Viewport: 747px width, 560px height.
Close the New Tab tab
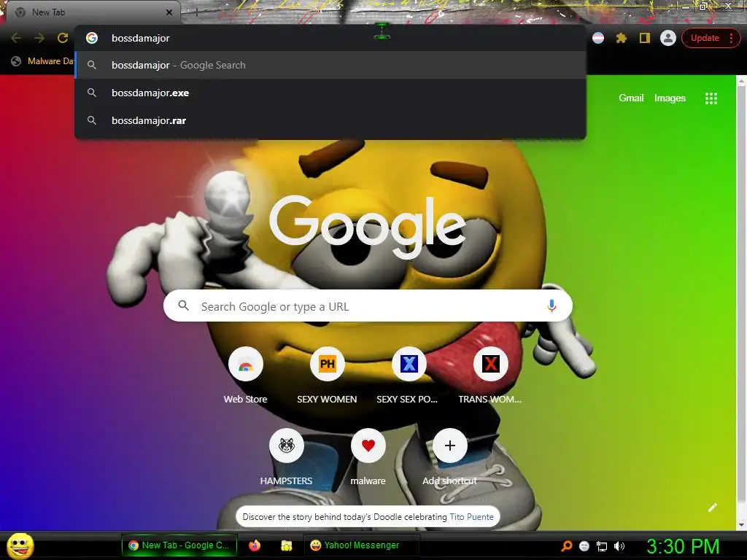click(x=169, y=12)
